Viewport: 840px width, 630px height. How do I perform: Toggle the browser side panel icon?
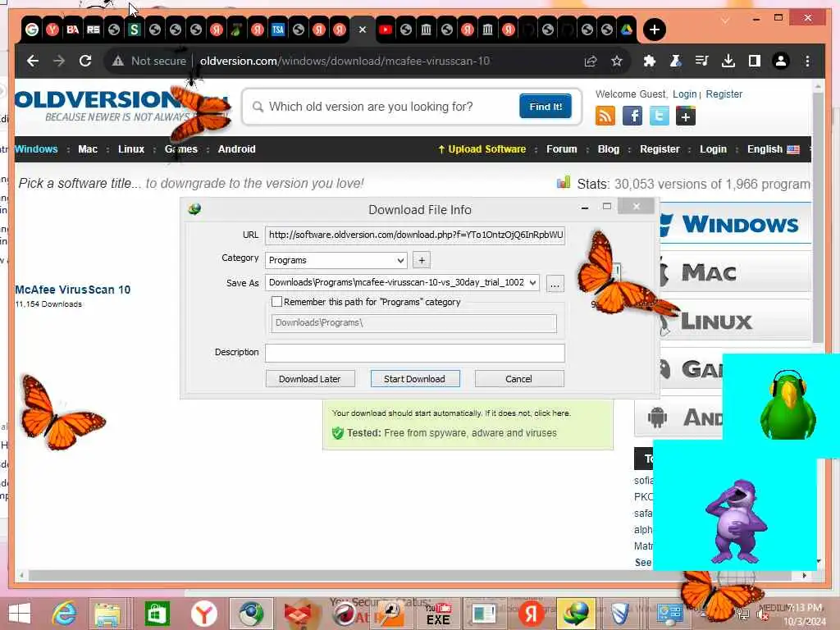coord(755,61)
